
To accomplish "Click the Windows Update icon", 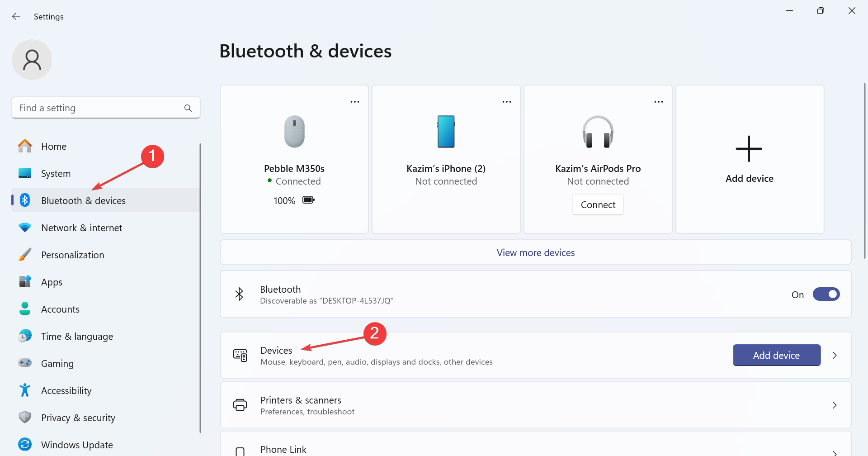I will [x=25, y=445].
